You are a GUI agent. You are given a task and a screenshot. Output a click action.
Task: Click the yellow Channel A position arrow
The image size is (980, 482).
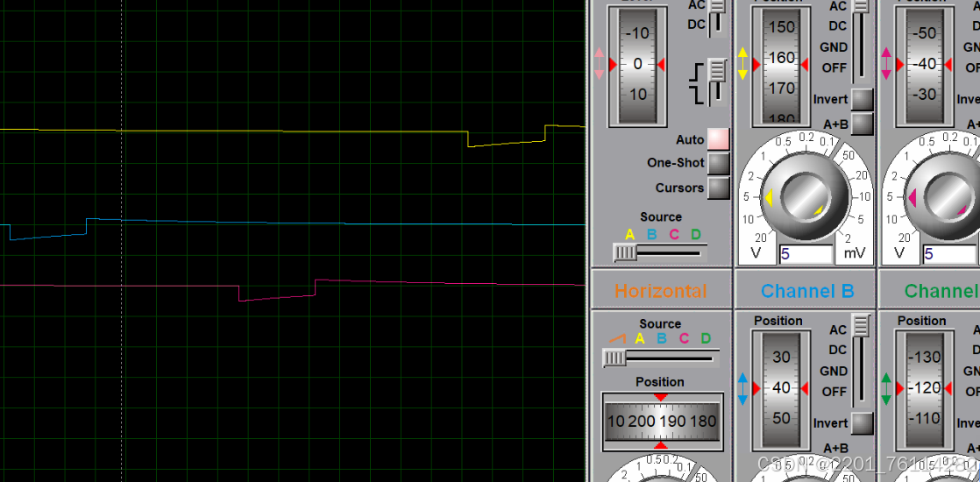pyautogui.click(x=742, y=63)
